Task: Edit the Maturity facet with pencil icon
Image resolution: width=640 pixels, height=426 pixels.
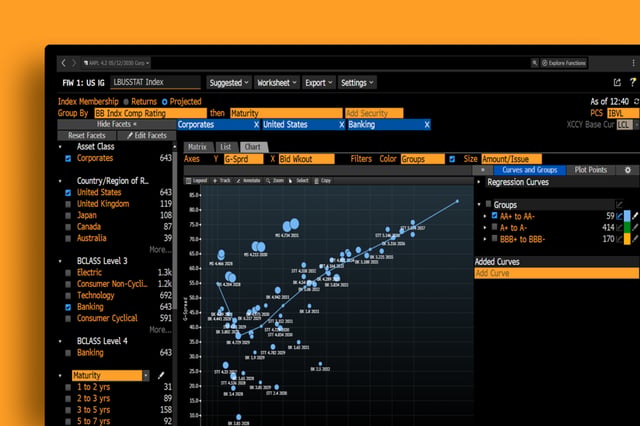Action: pos(161,375)
